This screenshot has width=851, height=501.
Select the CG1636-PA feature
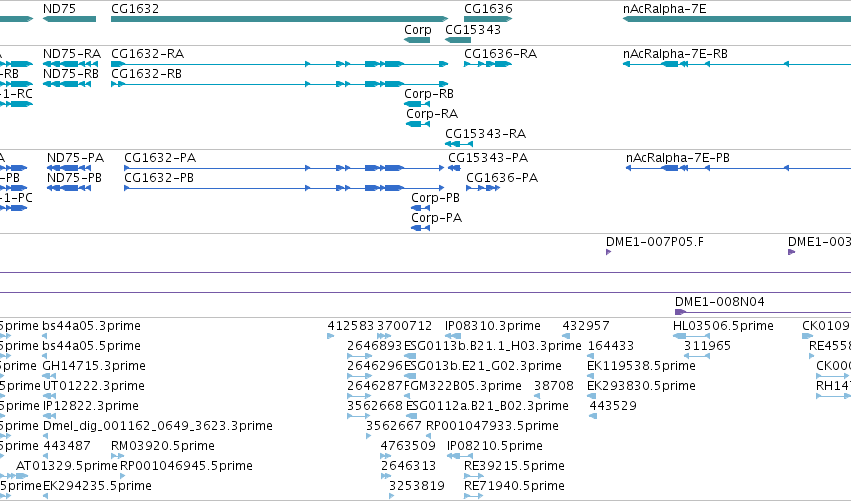483,188
